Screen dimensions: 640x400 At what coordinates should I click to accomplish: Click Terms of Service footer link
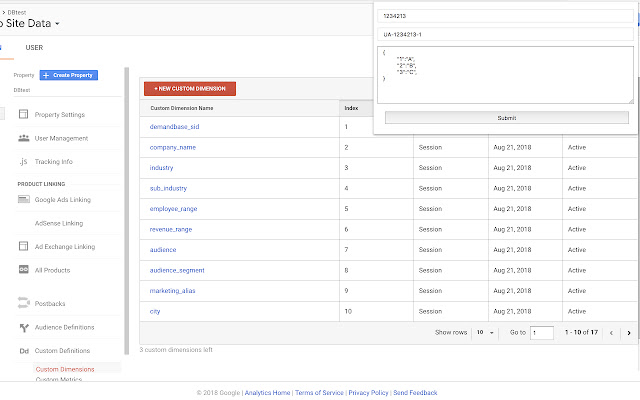tap(319, 393)
